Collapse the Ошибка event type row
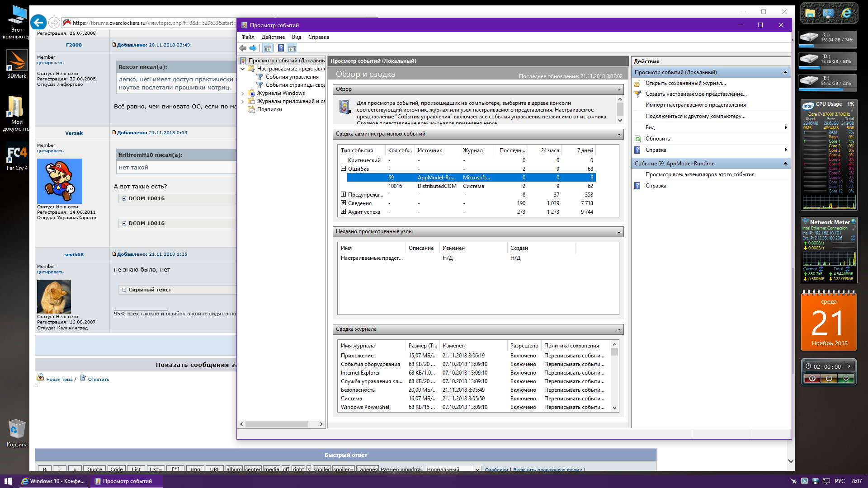The image size is (868, 488). 343,169
